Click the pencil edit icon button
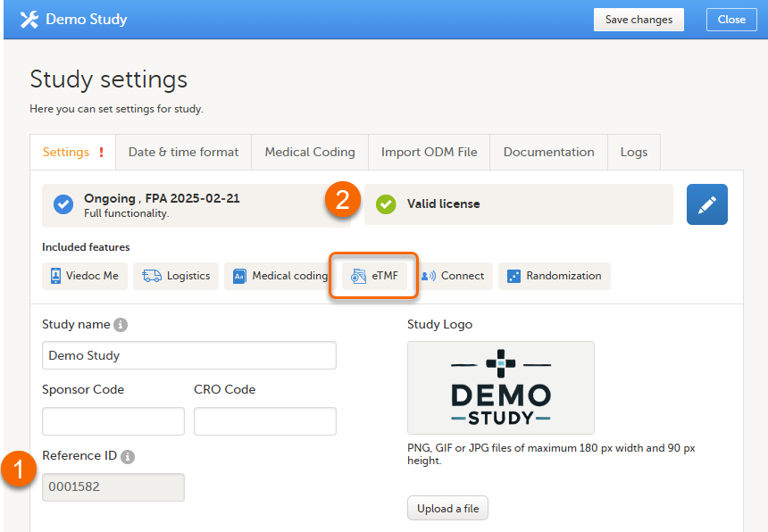Viewport: 768px width, 532px height. [x=706, y=204]
